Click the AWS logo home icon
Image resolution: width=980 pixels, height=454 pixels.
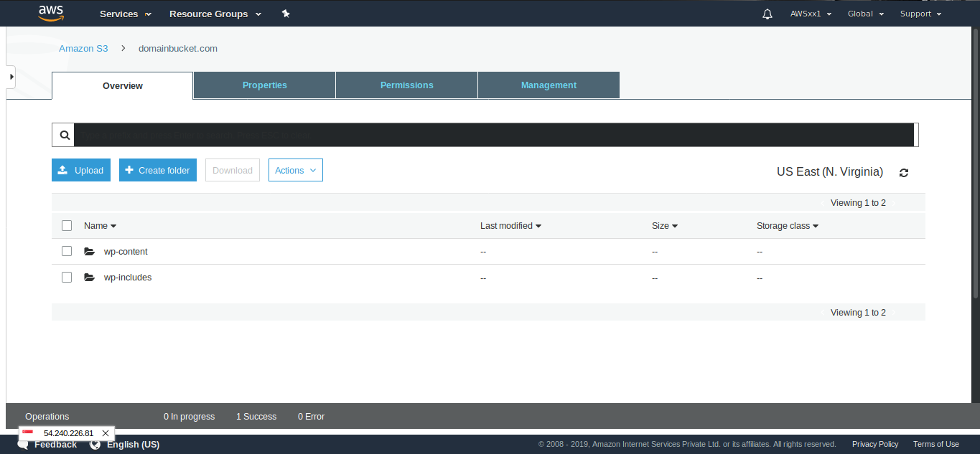52,13
